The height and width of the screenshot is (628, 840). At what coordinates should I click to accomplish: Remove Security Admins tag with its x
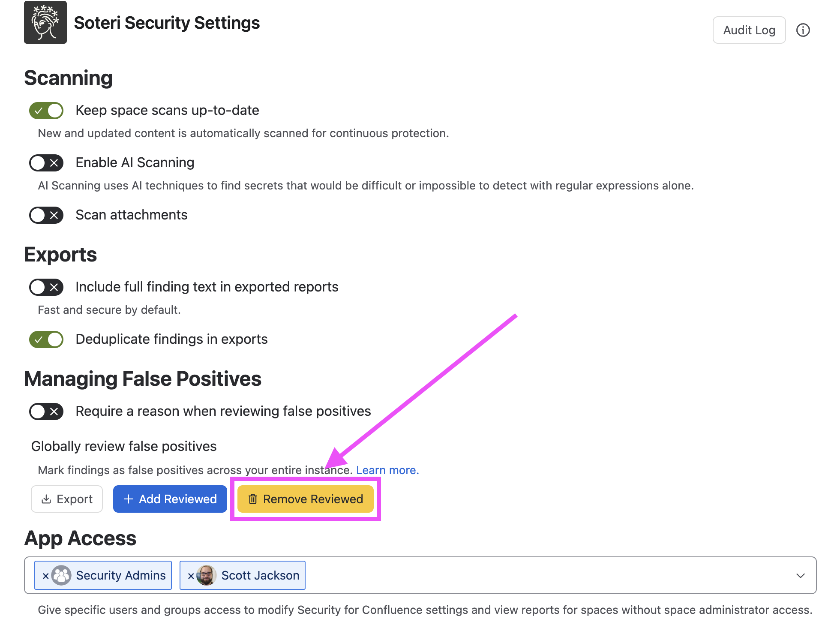pyautogui.click(x=45, y=576)
